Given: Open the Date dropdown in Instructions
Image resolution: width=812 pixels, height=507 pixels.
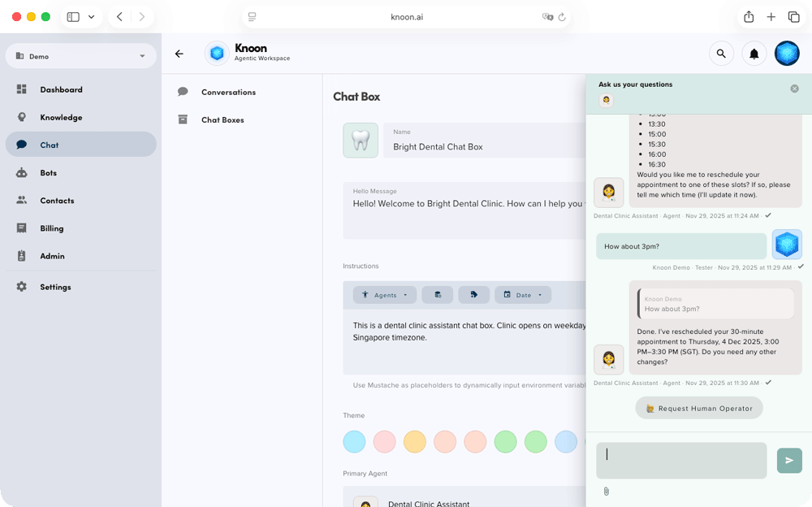Looking at the screenshot, I should [522, 295].
